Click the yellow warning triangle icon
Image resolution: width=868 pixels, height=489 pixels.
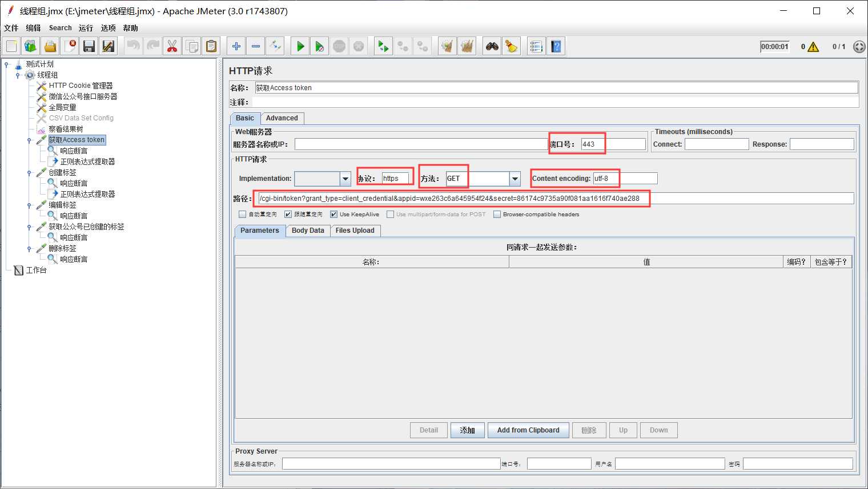[x=813, y=47]
